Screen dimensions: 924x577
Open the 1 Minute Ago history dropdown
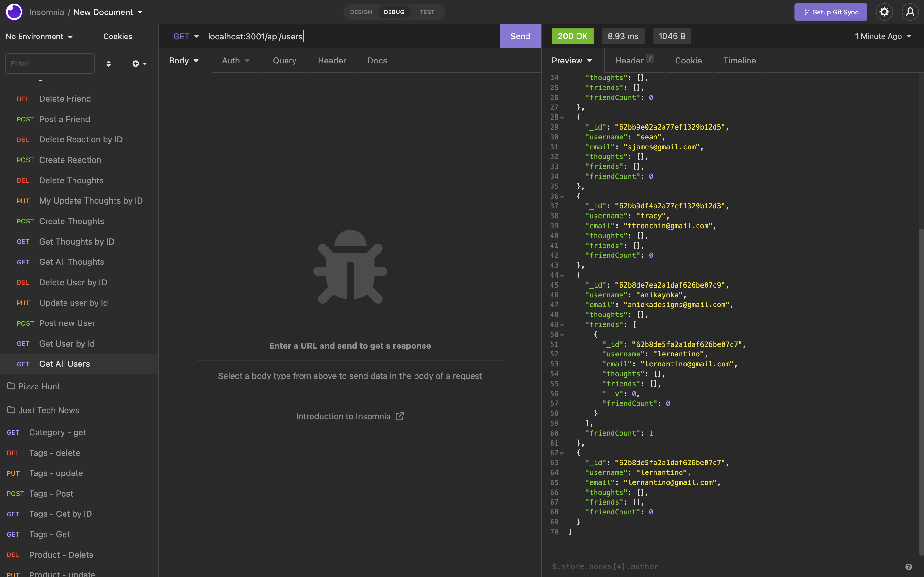(882, 36)
